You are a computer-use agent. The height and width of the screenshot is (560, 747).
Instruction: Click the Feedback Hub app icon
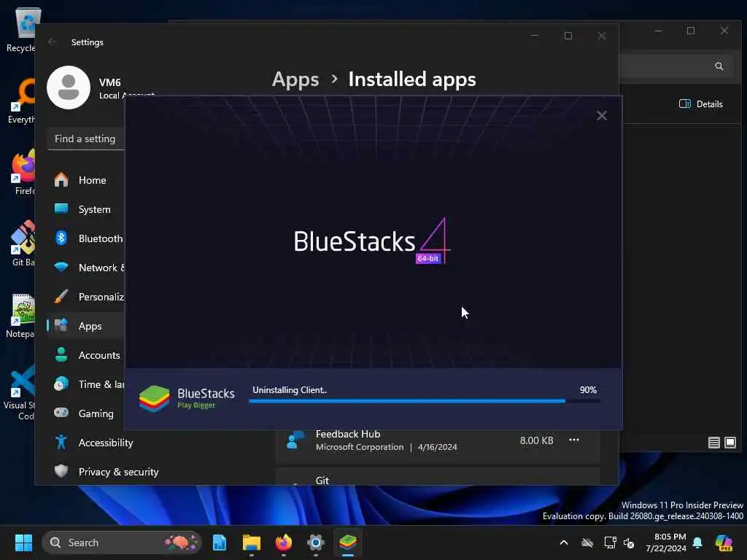click(295, 440)
